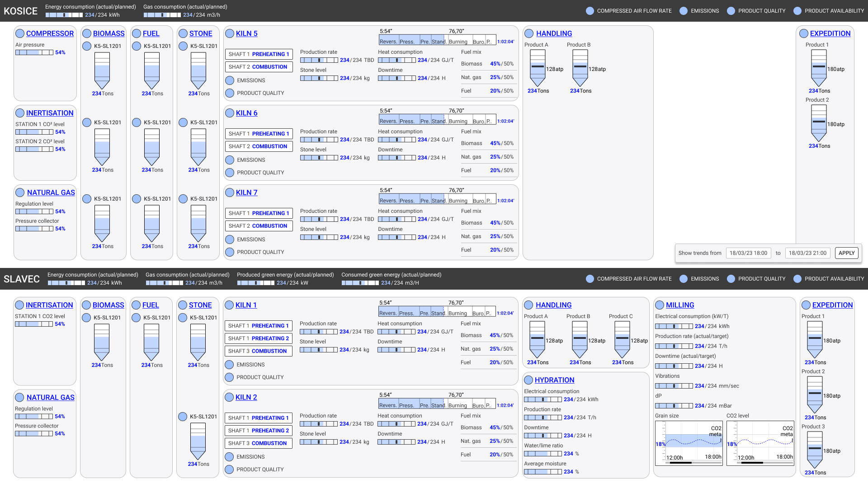Click the HYDRATION status indicator circle
Screen dimensions: 868x488
click(x=528, y=380)
